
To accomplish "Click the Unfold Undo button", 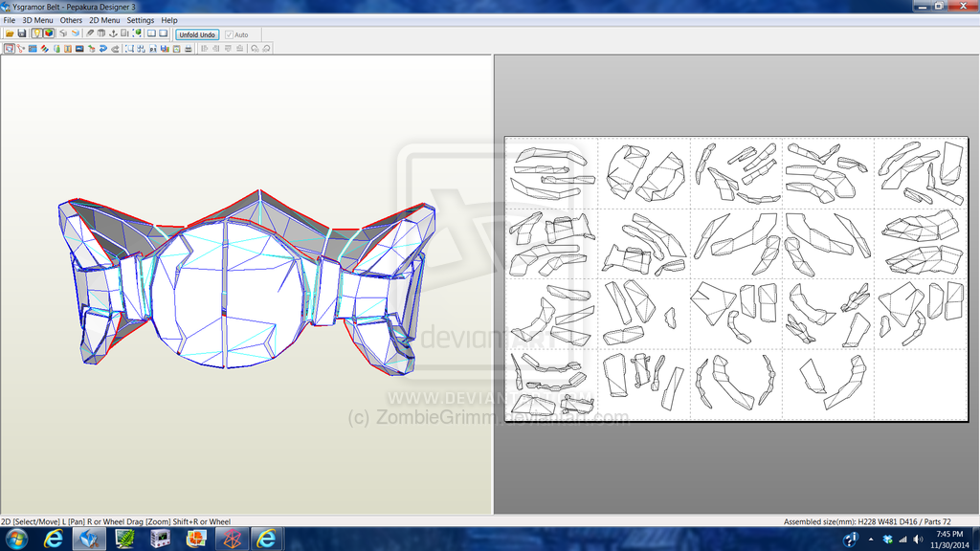I will 197,35.
